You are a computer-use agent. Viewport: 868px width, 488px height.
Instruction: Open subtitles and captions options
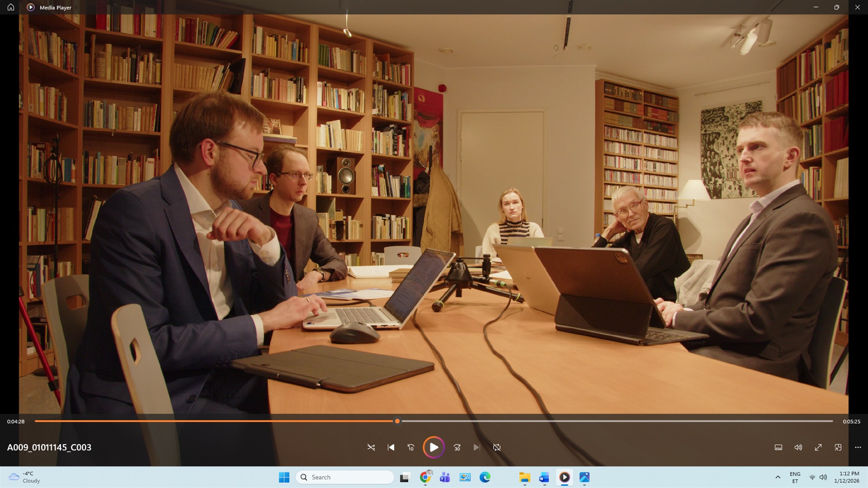pyautogui.click(x=778, y=447)
